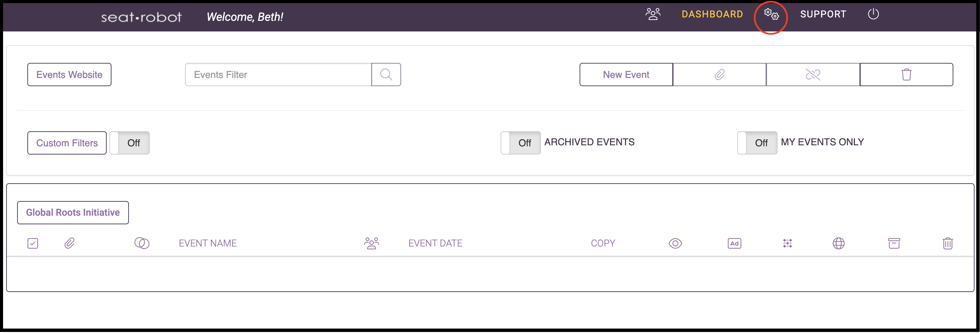
Task: Click the Events Website button
Action: pyautogui.click(x=69, y=75)
